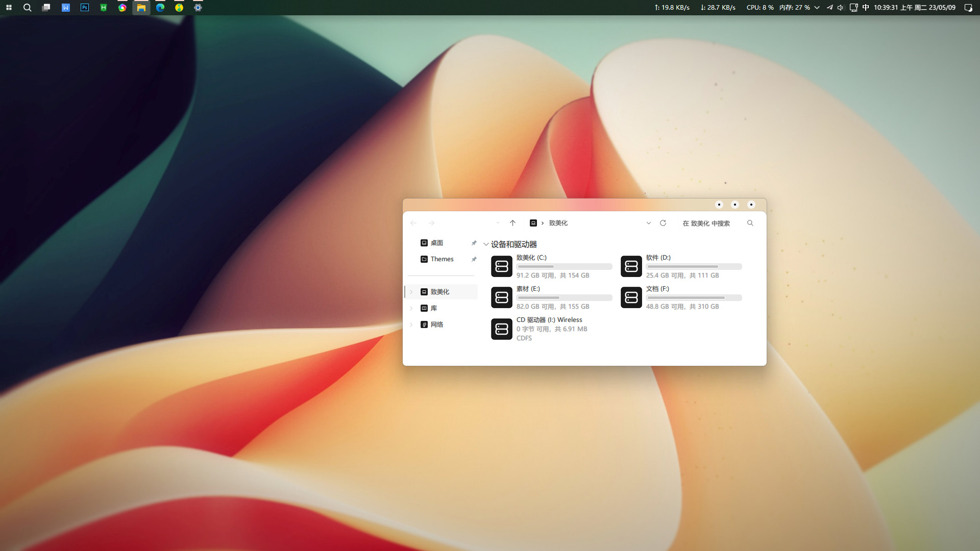The image size is (980, 551).
Task: Expand the 库 tree node
Action: pyautogui.click(x=411, y=308)
